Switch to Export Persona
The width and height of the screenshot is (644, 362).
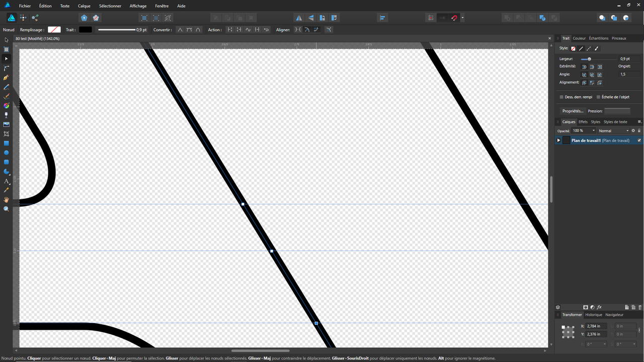[35, 18]
